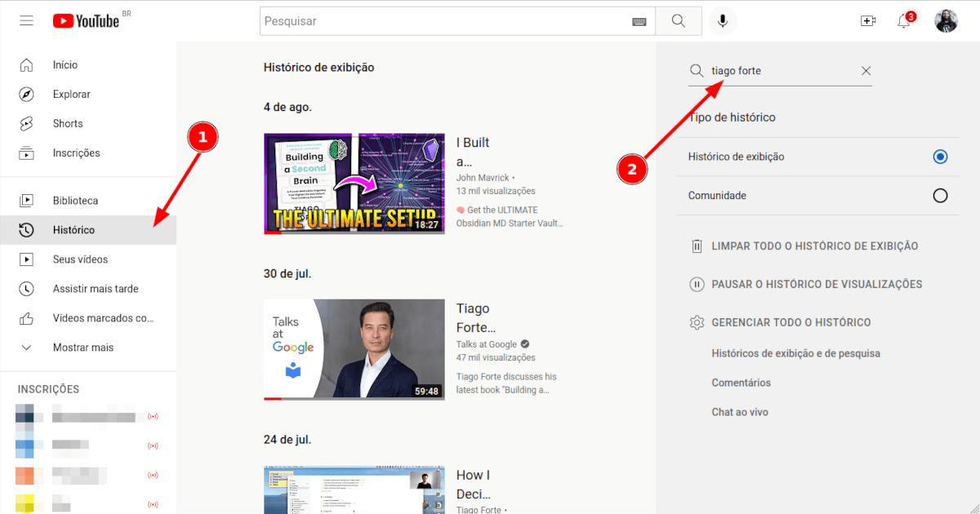
Task: Click the Histórico clock icon
Action: click(26, 230)
